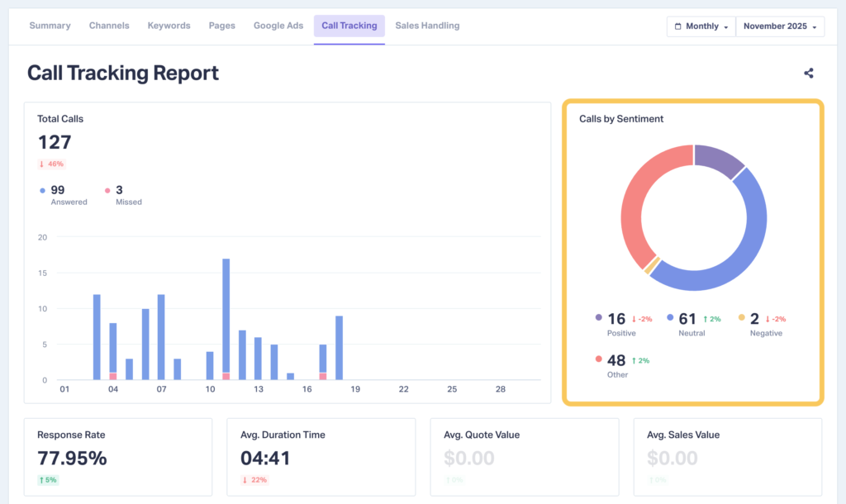Go to the Google Ads tab

coord(278,26)
